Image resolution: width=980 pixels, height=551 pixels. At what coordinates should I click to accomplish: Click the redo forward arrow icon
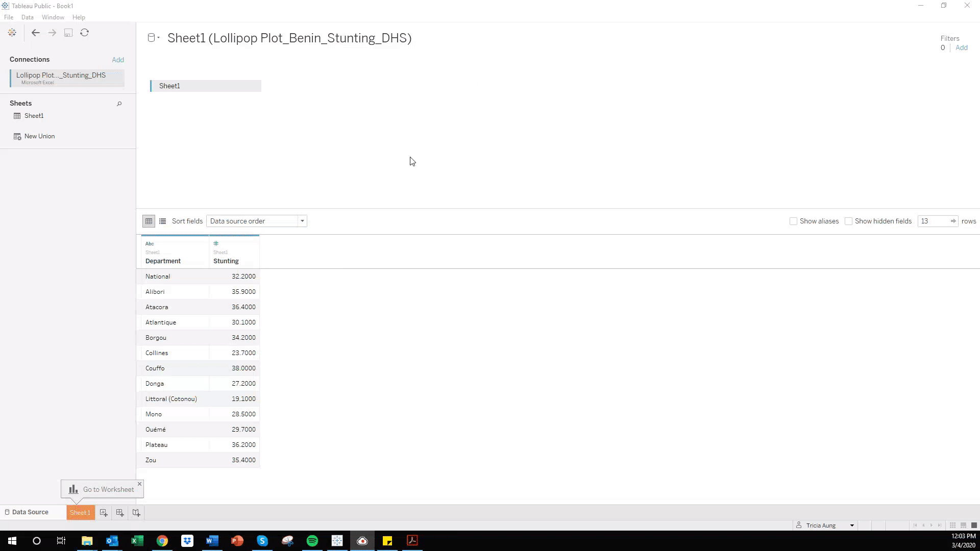[52, 33]
